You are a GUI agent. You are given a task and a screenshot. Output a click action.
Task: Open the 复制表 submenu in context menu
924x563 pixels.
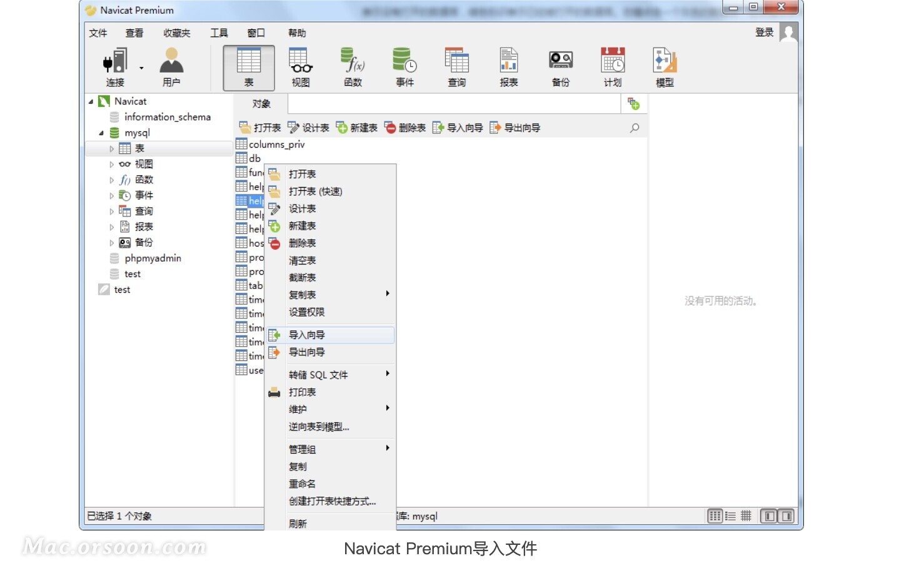pyautogui.click(x=331, y=295)
